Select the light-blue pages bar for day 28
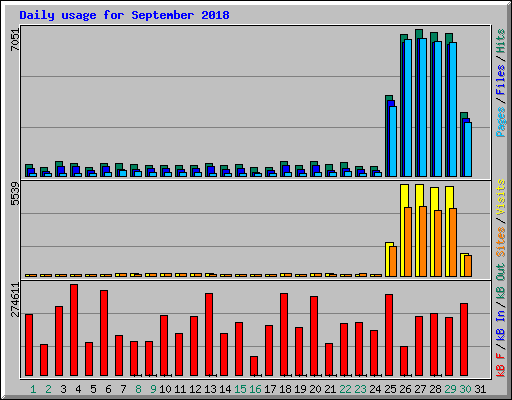The image size is (512, 400). click(x=438, y=109)
